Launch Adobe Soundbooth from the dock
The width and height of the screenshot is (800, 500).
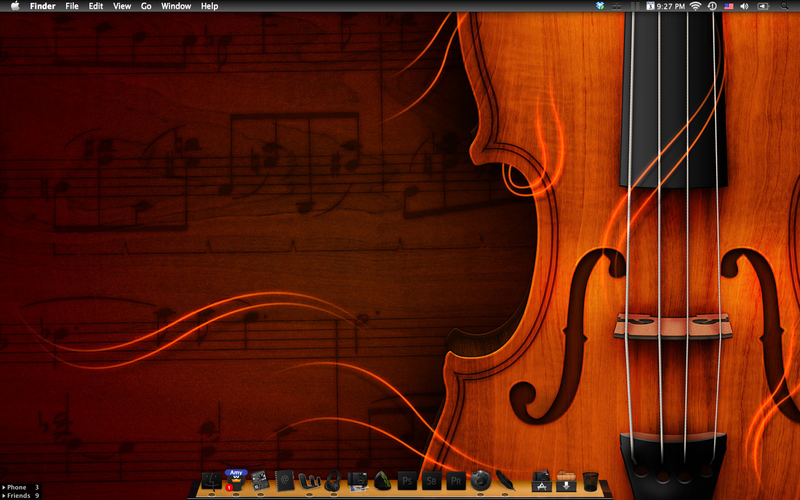(x=431, y=479)
